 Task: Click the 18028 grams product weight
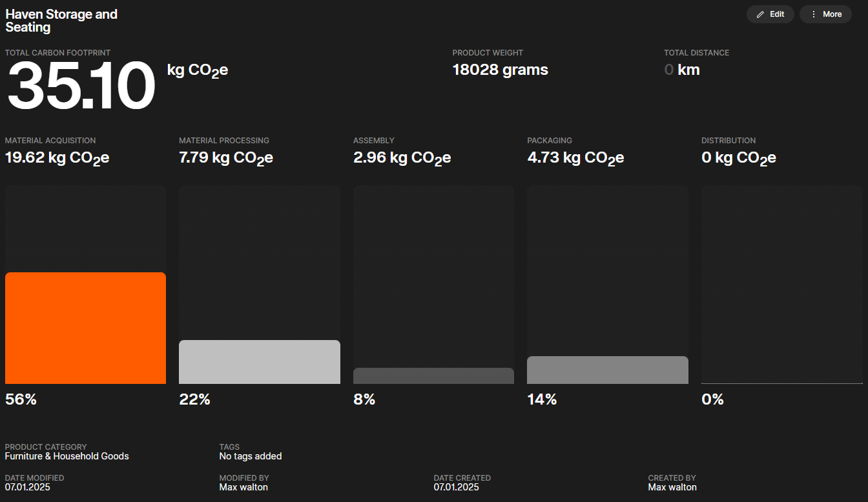point(501,70)
